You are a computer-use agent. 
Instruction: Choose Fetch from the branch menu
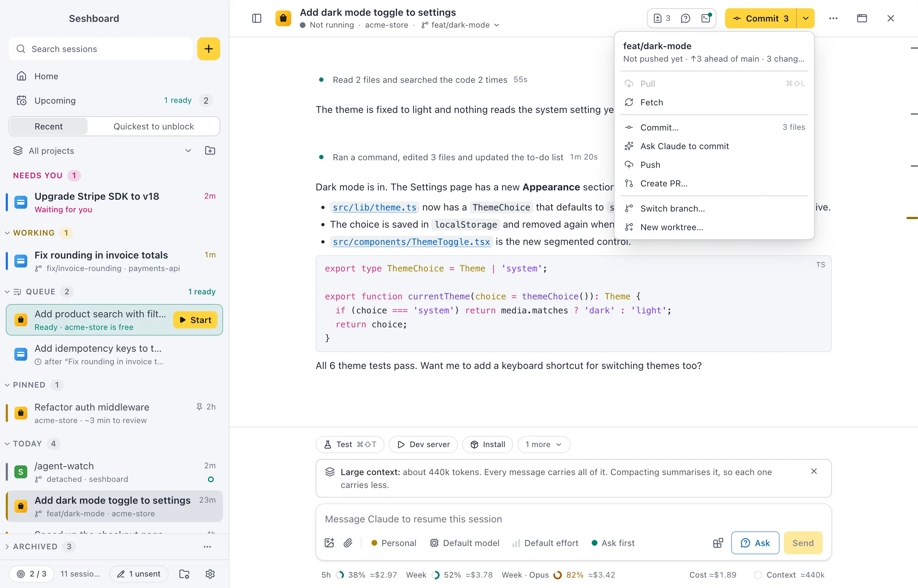714,102
